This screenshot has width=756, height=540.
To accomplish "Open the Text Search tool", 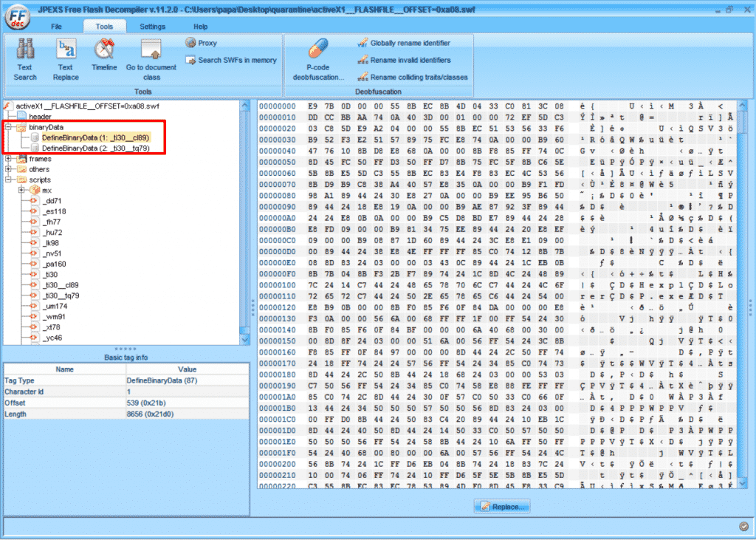I will click(24, 59).
